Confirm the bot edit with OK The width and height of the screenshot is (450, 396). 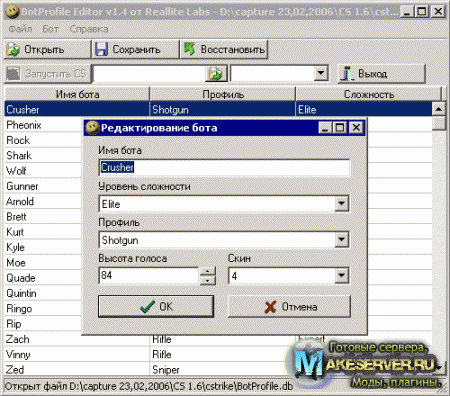point(156,306)
